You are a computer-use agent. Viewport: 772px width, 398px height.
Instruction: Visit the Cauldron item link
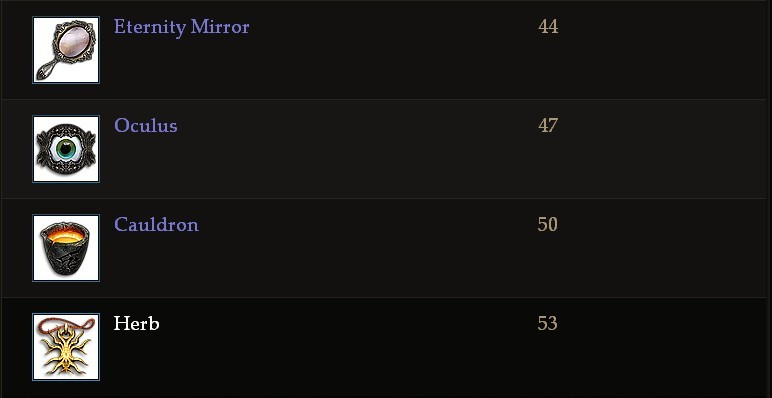pos(156,225)
